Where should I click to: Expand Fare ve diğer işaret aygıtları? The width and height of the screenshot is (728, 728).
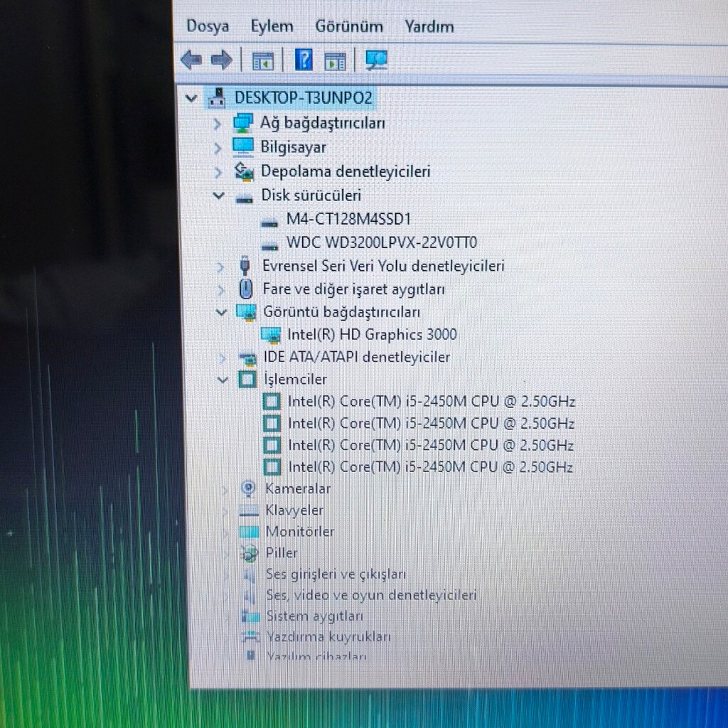coord(220,290)
